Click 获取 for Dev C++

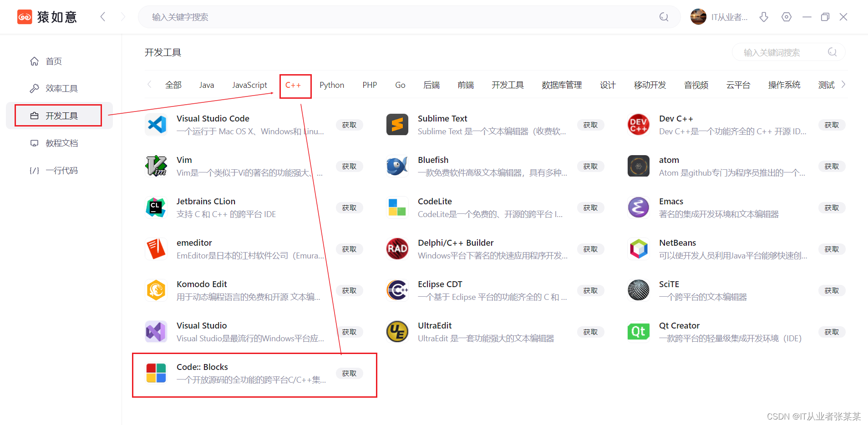[x=832, y=125]
